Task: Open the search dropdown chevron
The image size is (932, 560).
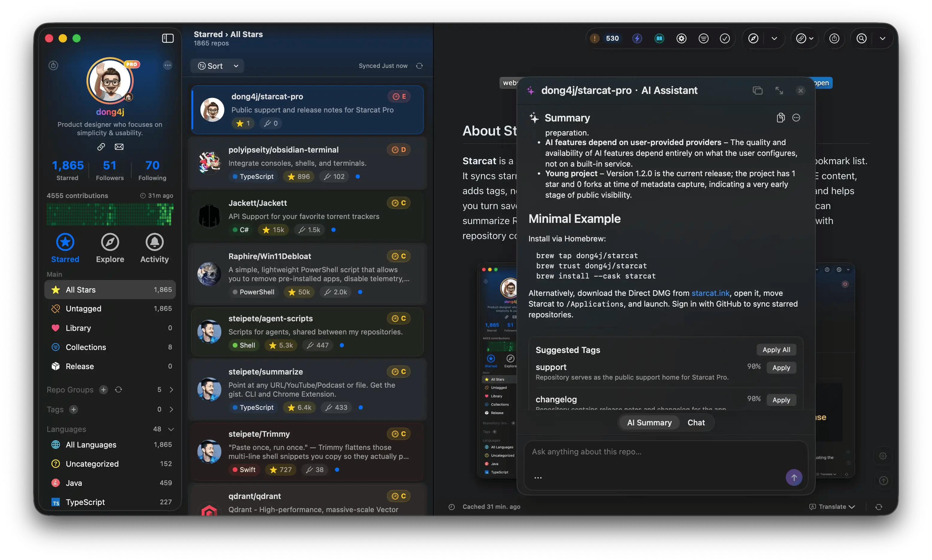Action: 882,38
